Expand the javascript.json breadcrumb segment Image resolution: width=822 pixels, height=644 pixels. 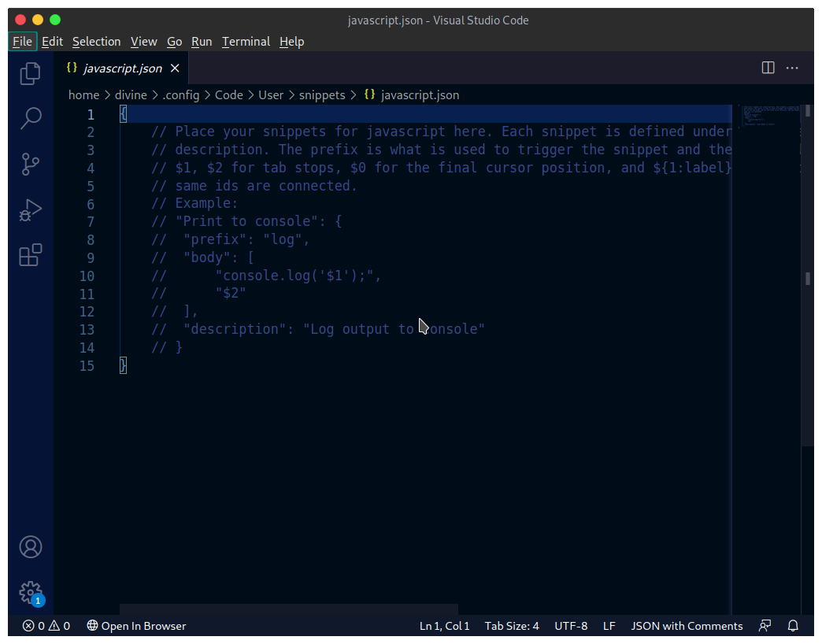tap(420, 94)
